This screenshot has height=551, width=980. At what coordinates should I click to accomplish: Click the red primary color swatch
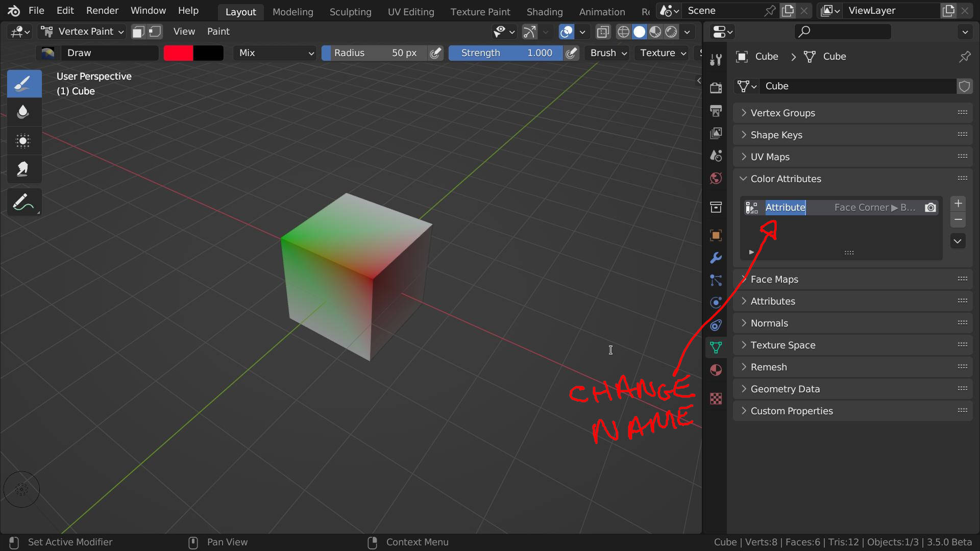(x=178, y=53)
